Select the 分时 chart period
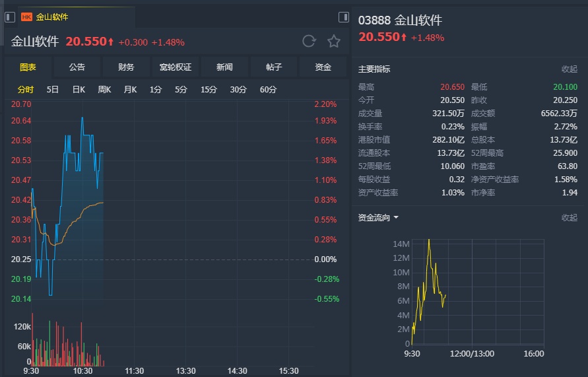The width and height of the screenshot is (588, 377). pyautogui.click(x=26, y=90)
